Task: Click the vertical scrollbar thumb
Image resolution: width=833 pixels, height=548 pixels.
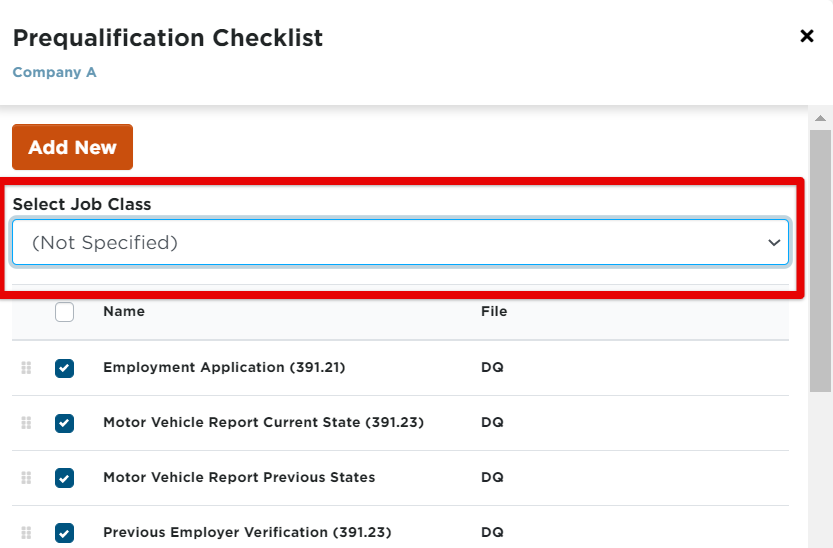Action: pyautogui.click(x=820, y=260)
